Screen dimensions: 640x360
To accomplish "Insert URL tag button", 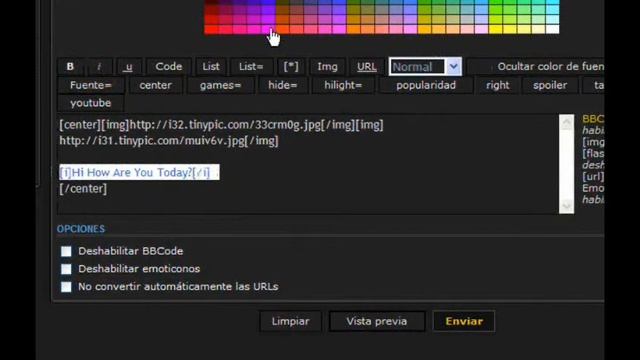I will point(367,67).
